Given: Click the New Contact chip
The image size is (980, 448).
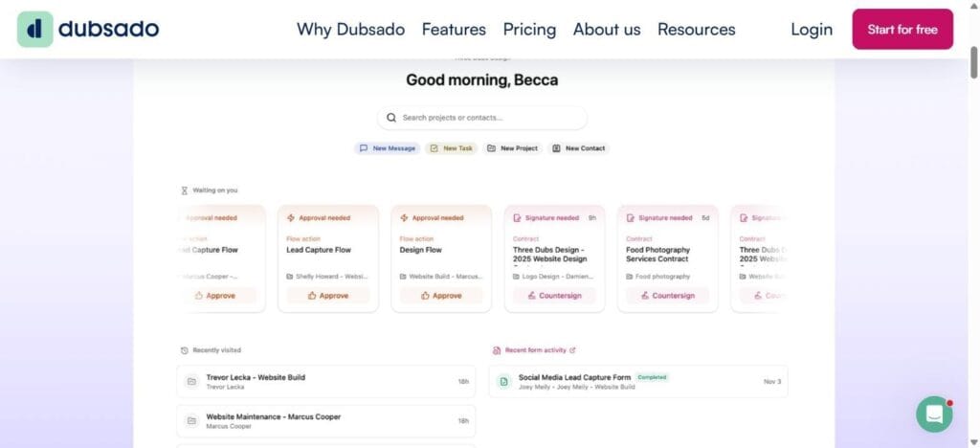Looking at the screenshot, I should [579, 148].
